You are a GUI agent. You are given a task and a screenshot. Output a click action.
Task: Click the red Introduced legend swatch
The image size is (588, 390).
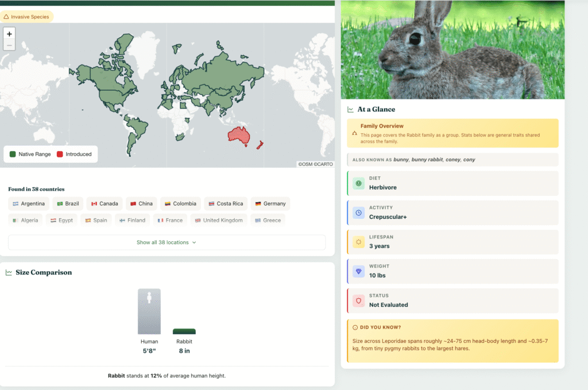(60, 154)
